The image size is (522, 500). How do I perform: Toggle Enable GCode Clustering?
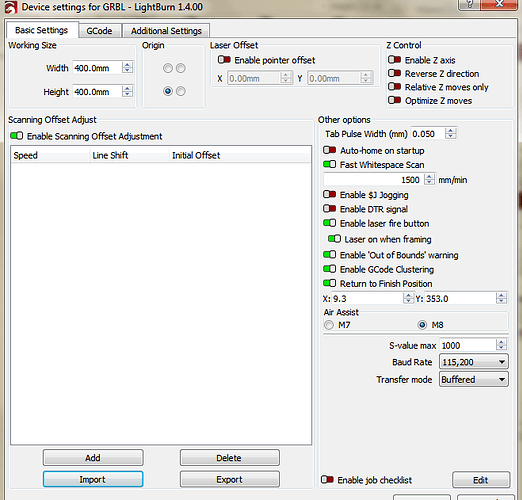tap(329, 269)
